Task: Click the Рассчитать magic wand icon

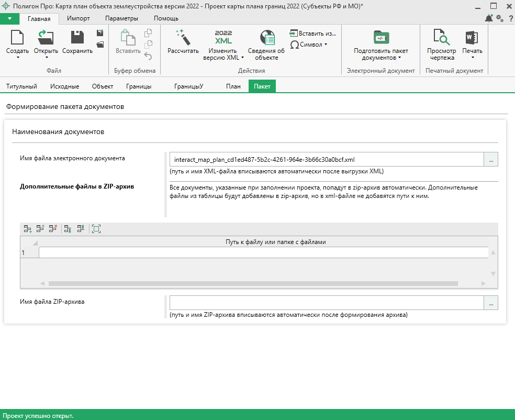Action: coord(183,38)
